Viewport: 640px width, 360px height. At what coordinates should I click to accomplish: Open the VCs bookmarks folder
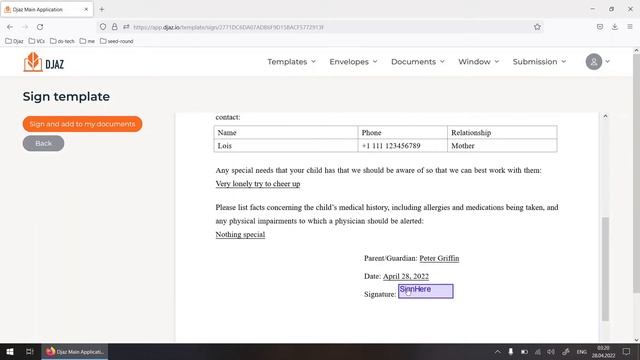[36, 41]
